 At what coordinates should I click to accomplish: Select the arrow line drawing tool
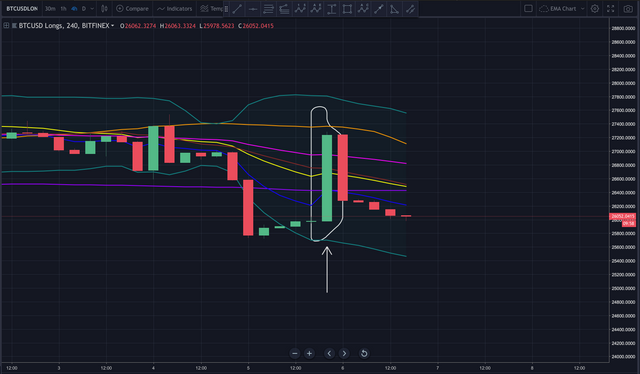click(x=379, y=9)
